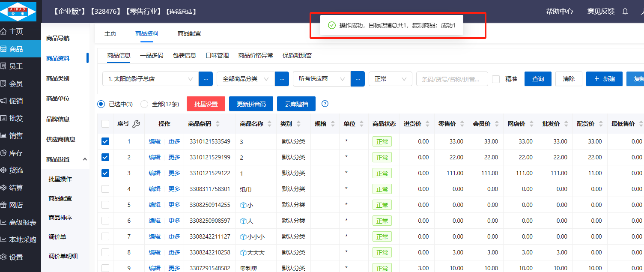Open 帮助中心 in the top bar

[559, 12]
